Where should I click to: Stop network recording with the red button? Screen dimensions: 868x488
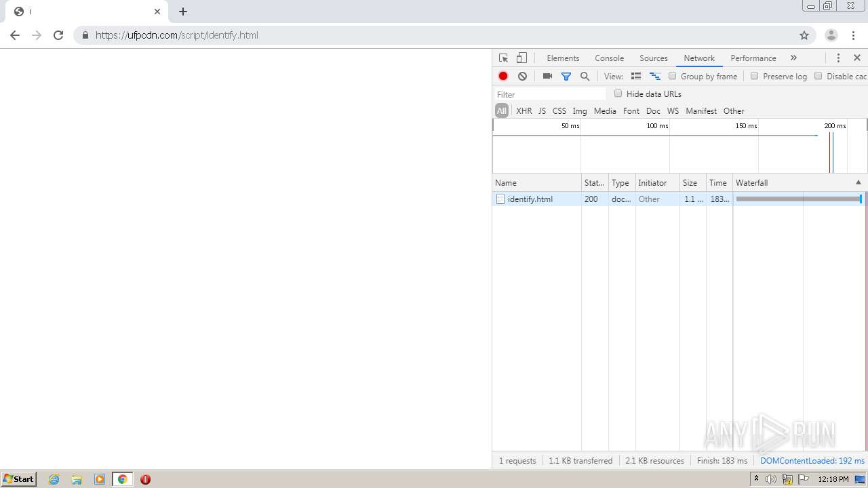point(503,77)
